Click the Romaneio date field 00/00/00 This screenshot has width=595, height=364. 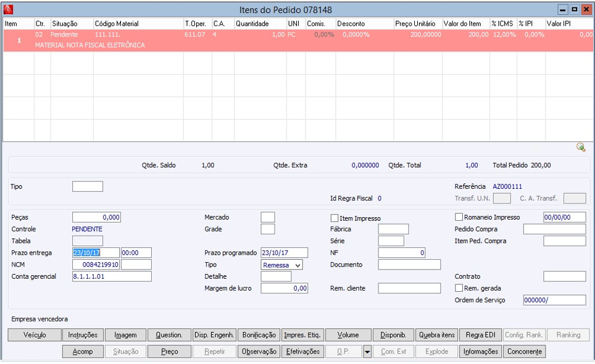pos(565,217)
